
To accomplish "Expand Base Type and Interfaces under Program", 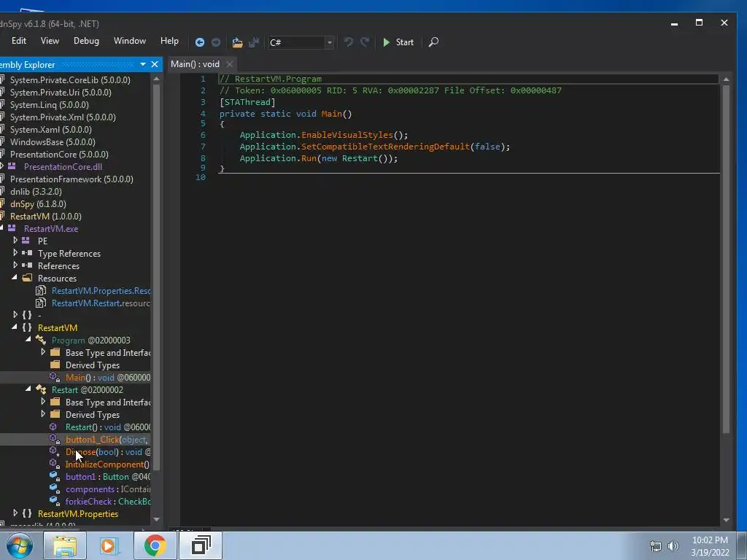I will [43, 352].
